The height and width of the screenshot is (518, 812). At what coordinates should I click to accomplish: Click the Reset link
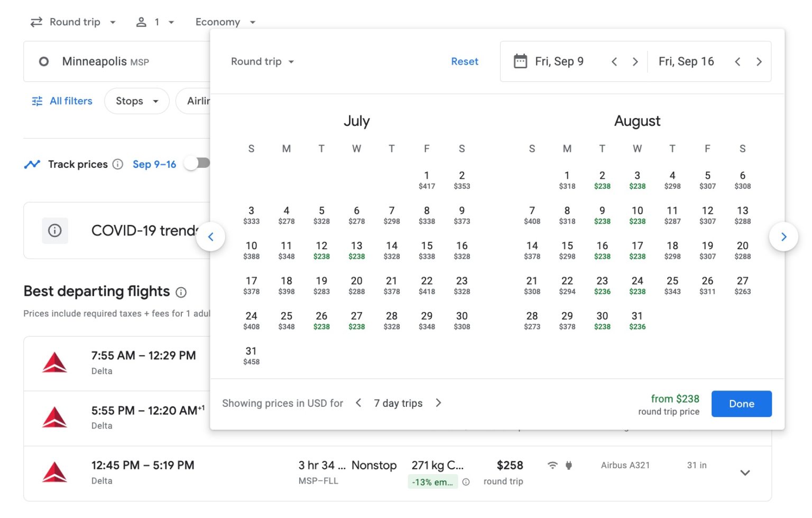pos(465,61)
